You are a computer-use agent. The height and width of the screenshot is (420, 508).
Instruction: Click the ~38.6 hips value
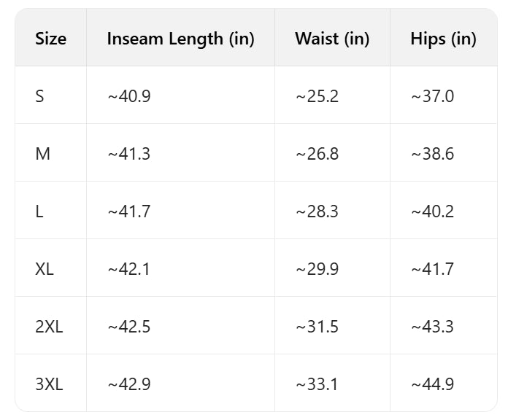(x=432, y=153)
